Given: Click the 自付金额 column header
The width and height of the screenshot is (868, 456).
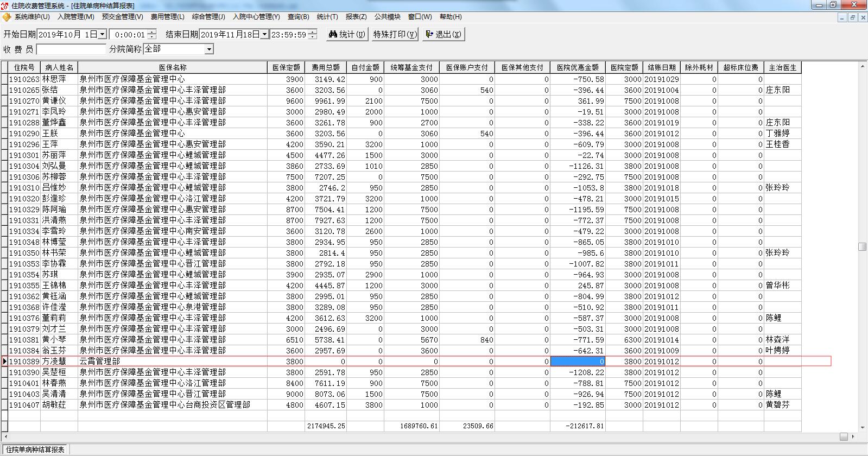Looking at the screenshot, I should [365, 68].
